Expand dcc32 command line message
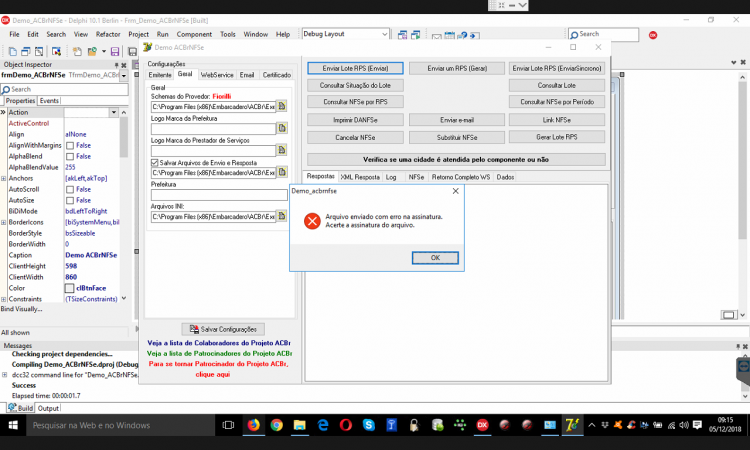The image size is (750, 450). tap(4, 375)
